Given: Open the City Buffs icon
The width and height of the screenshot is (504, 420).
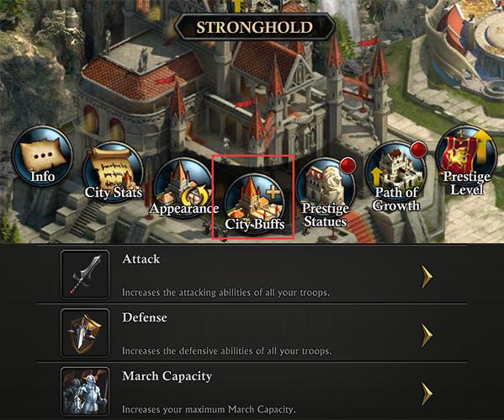Looking at the screenshot, I should click(254, 205).
